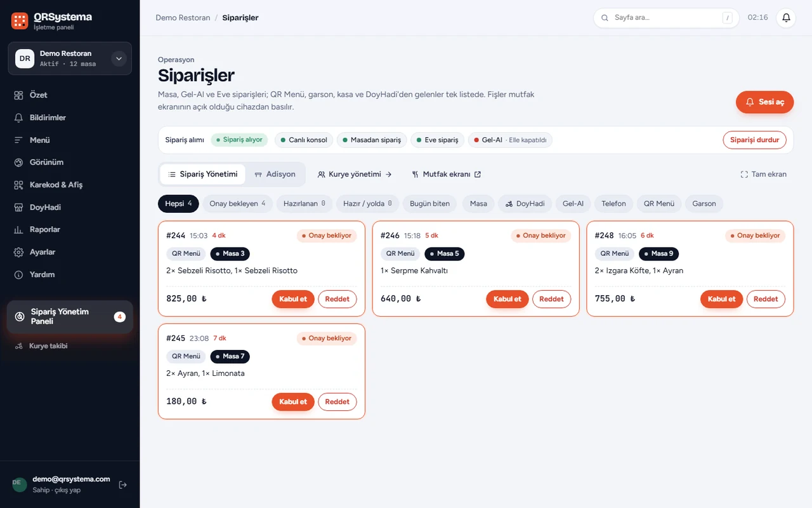This screenshot has height=508, width=812.
Task: Reject order #248 with Reddet
Action: [x=766, y=299]
